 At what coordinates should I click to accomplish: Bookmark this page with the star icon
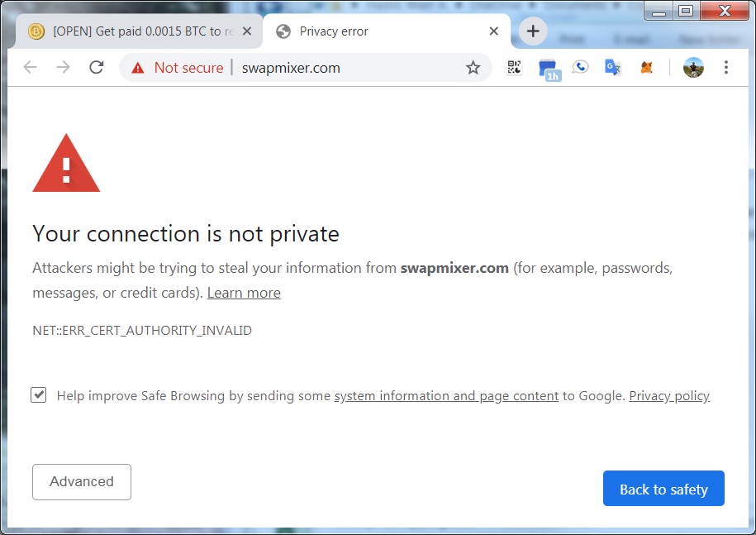[473, 68]
